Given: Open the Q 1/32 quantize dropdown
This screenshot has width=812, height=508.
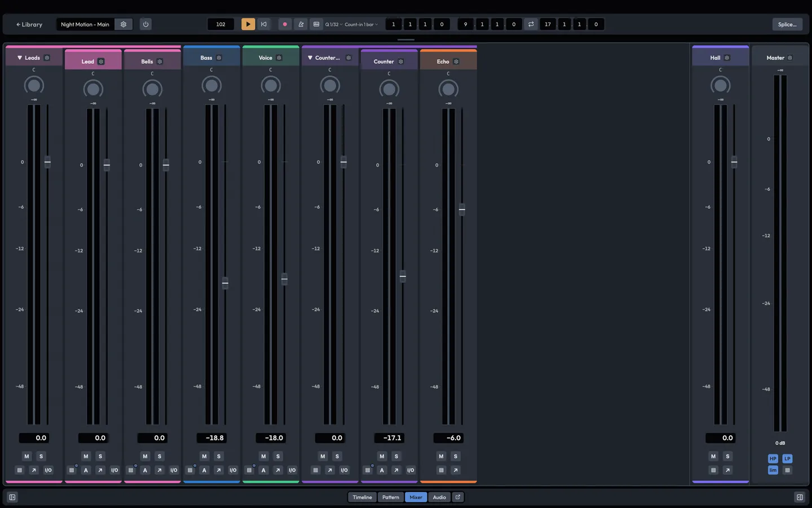Looking at the screenshot, I should point(334,24).
